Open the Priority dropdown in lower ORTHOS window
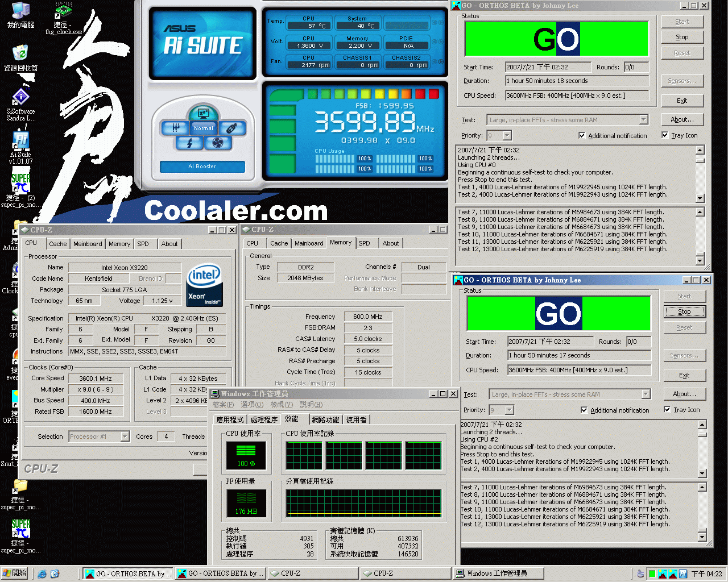The image size is (728, 582). pyautogui.click(x=509, y=410)
